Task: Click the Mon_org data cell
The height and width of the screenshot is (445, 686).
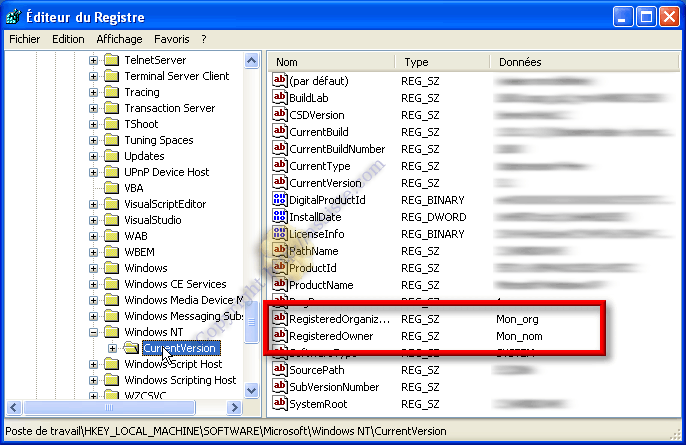Action: (517, 319)
